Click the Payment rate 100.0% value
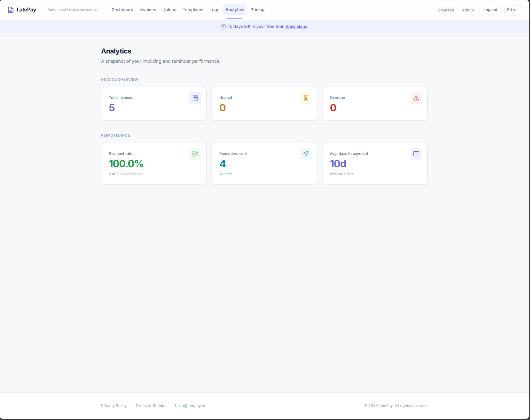 [x=126, y=164]
